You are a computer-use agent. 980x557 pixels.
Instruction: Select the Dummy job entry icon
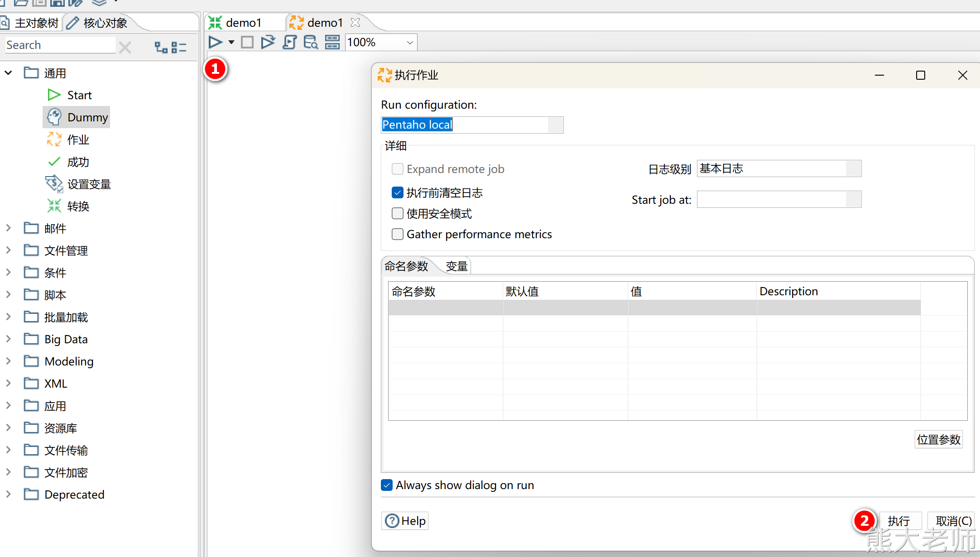click(54, 117)
